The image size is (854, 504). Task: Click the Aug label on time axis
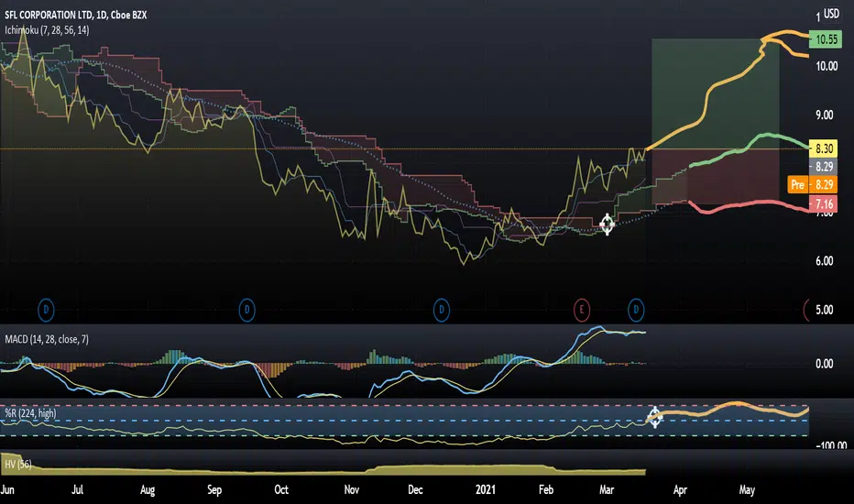coord(147,489)
